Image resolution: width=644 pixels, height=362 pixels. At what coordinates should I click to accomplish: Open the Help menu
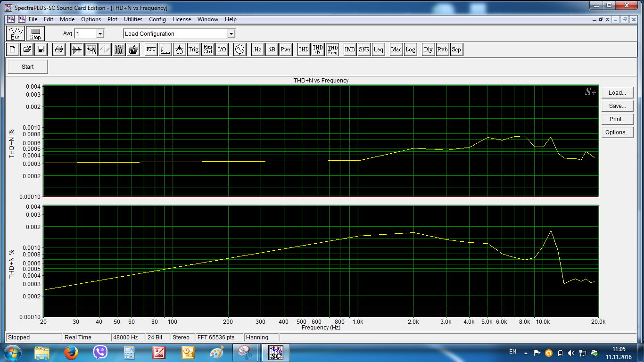pyautogui.click(x=231, y=19)
